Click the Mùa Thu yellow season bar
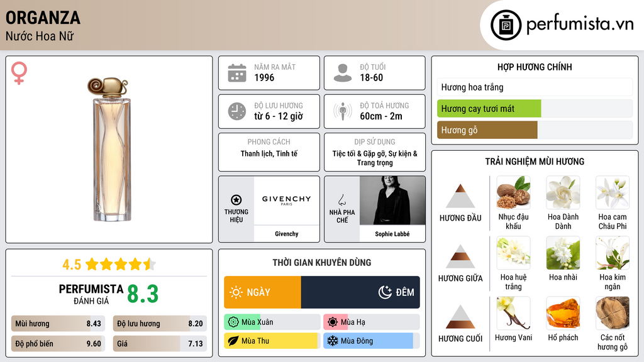 click(x=272, y=341)
